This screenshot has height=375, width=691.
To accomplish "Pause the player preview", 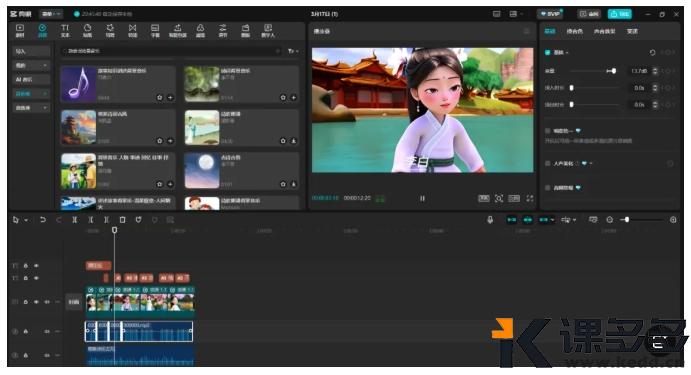I will pyautogui.click(x=422, y=199).
